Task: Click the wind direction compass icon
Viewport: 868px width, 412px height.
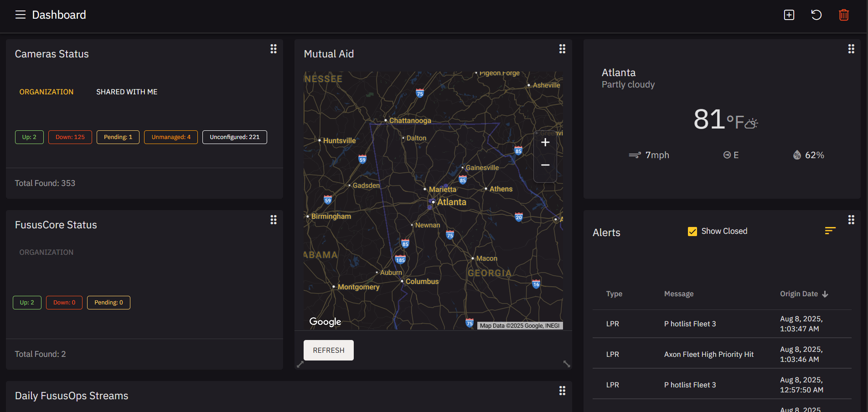Action: tap(727, 155)
